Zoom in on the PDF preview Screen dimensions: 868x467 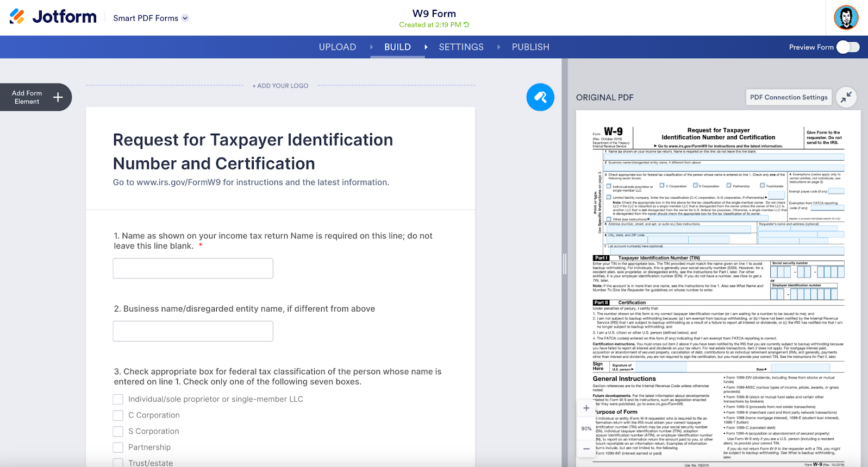(x=586, y=408)
